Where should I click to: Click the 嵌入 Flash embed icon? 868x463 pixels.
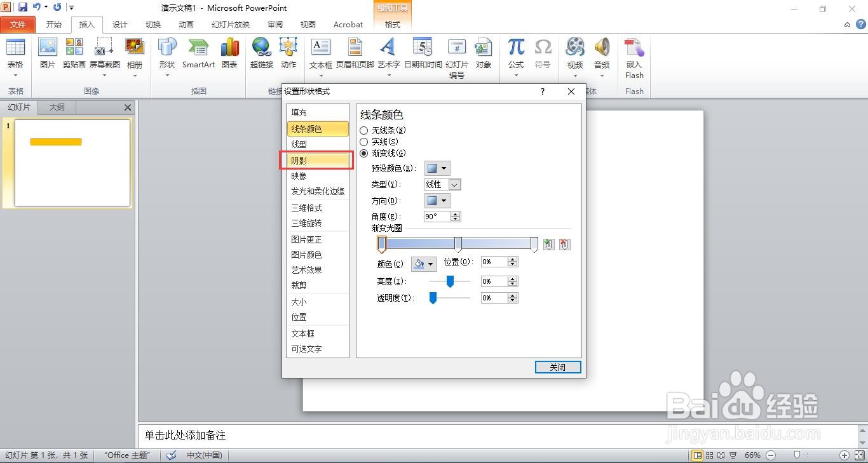pos(634,58)
